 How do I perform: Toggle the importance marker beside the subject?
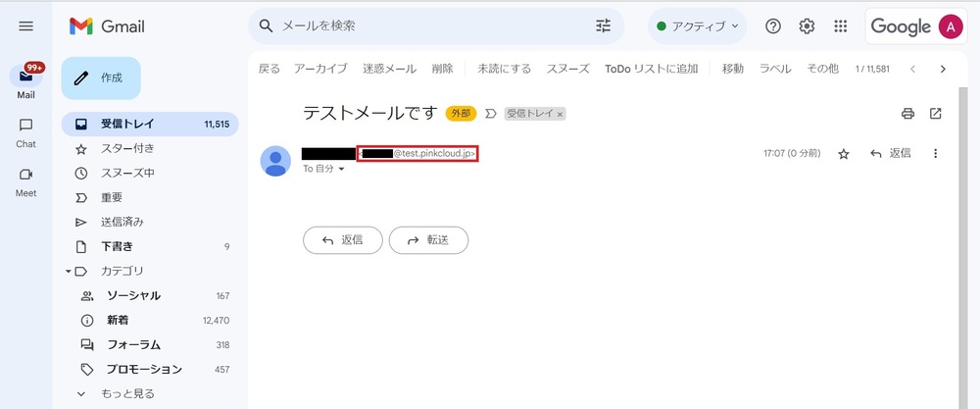tap(491, 114)
